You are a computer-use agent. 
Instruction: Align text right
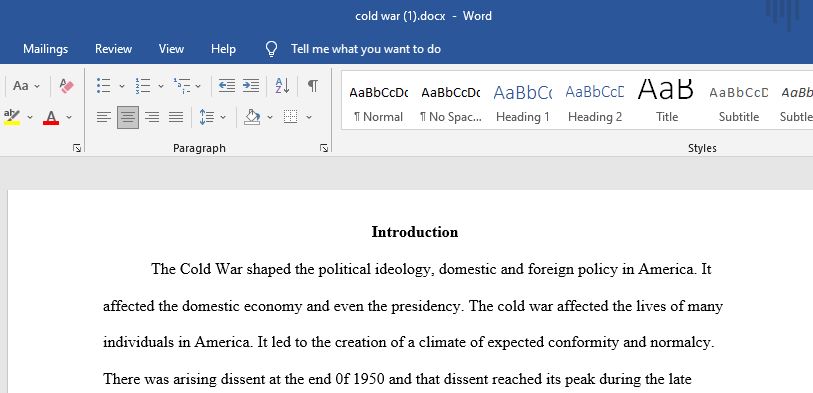click(152, 117)
